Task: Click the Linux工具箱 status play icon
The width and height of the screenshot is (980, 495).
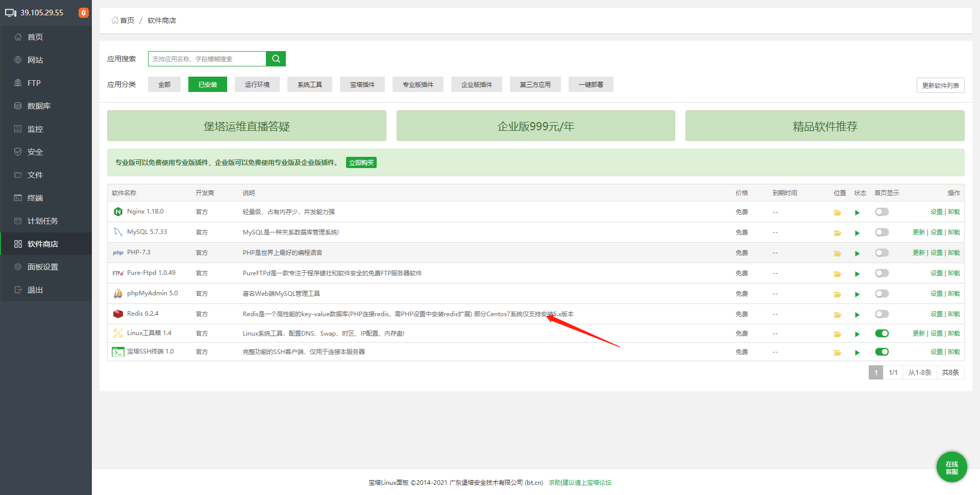Action: point(857,334)
